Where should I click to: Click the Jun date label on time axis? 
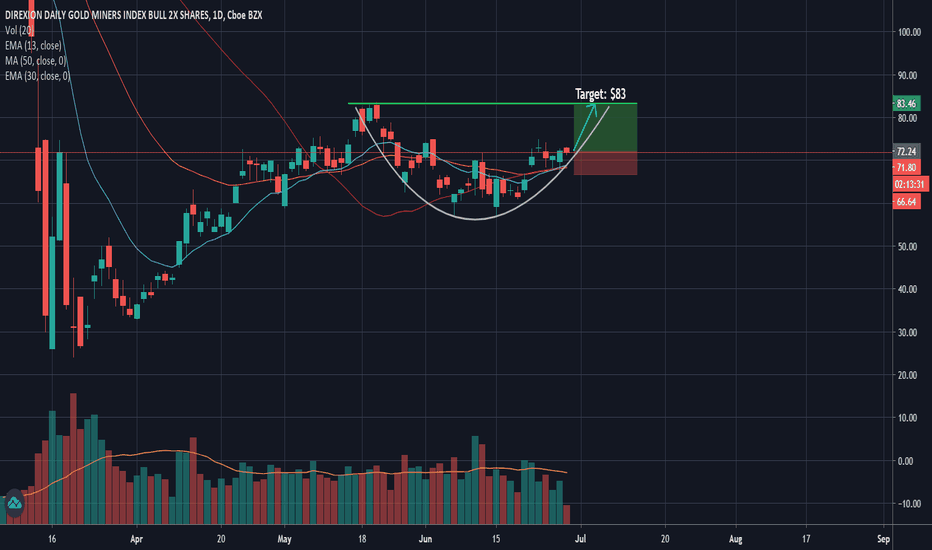(x=425, y=539)
